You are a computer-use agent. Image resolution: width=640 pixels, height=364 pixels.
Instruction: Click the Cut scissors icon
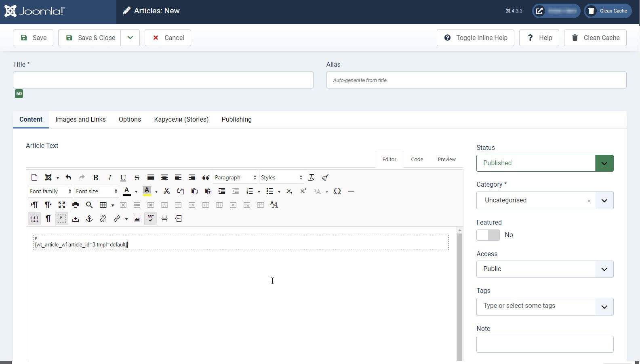coord(166,191)
